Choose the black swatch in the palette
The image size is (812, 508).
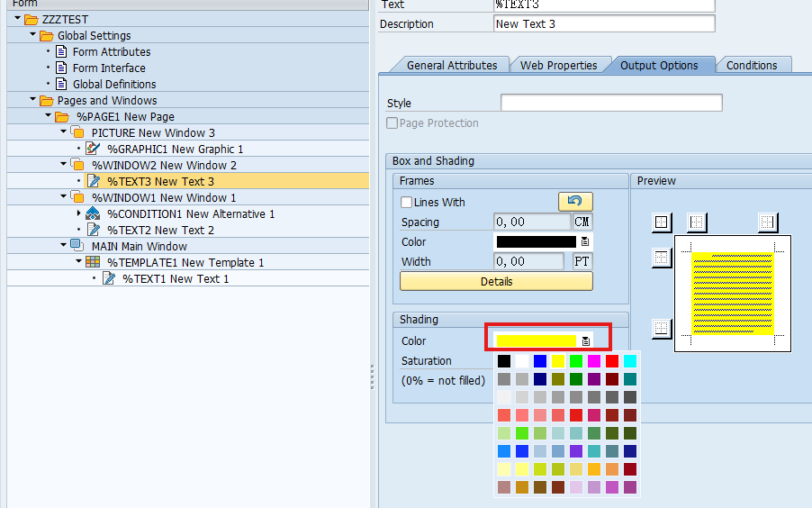coord(504,361)
